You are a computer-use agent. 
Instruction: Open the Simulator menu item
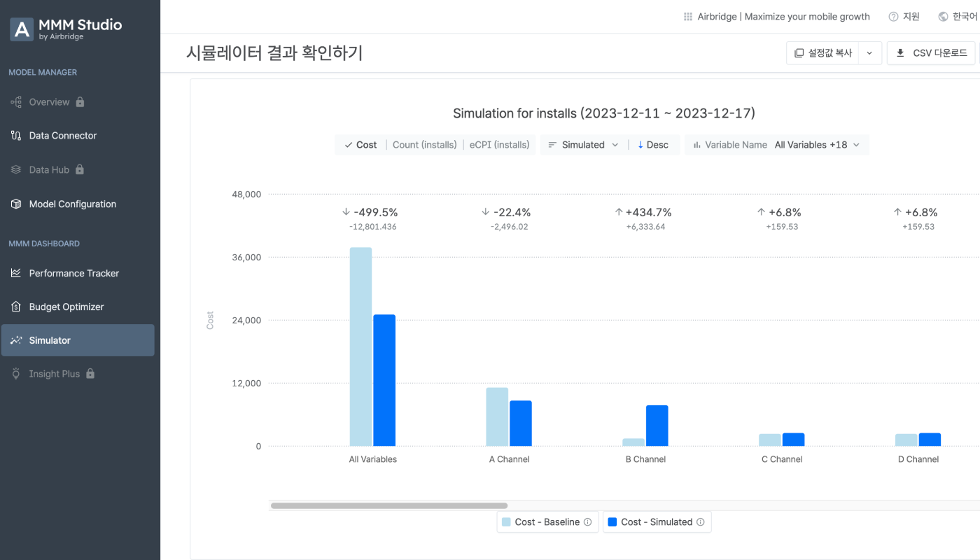pos(78,340)
